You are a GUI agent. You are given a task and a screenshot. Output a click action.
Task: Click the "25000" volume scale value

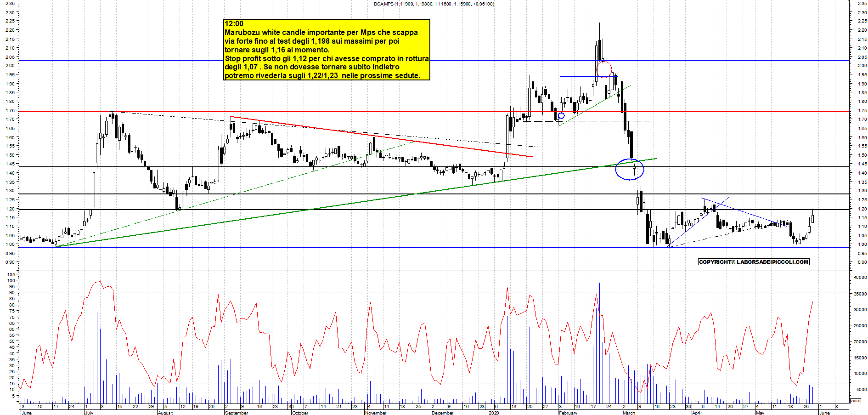(x=860, y=326)
